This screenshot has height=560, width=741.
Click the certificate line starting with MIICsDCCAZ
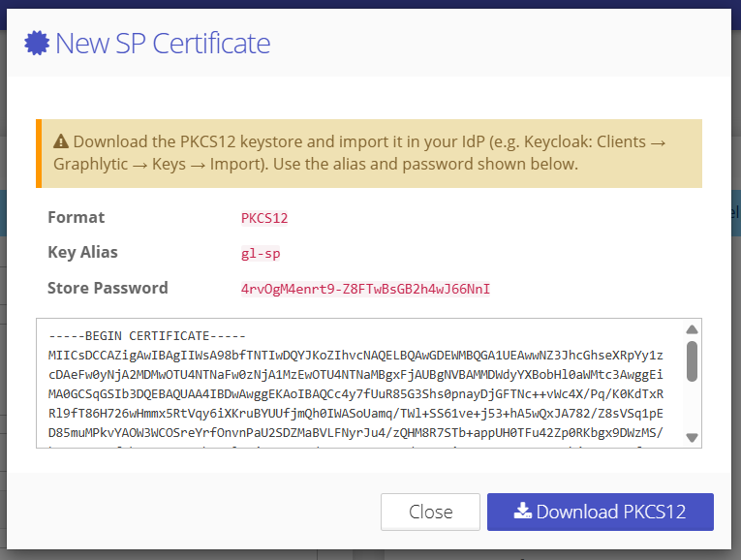[x=355, y=356]
